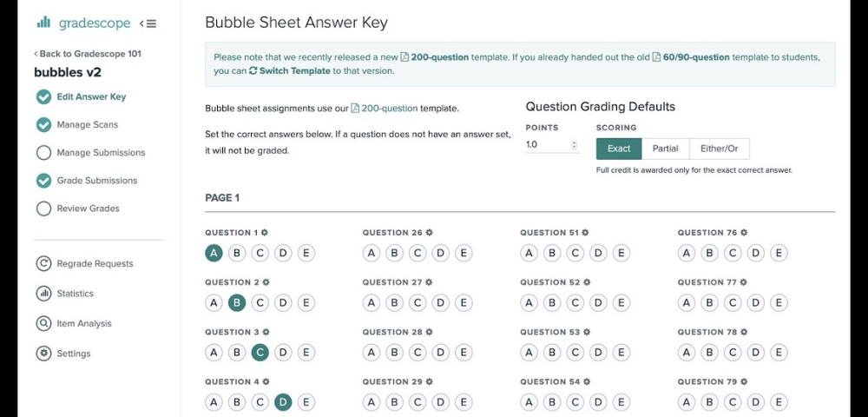Select answer C for Question 26
The height and width of the screenshot is (417, 868).
(x=418, y=253)
